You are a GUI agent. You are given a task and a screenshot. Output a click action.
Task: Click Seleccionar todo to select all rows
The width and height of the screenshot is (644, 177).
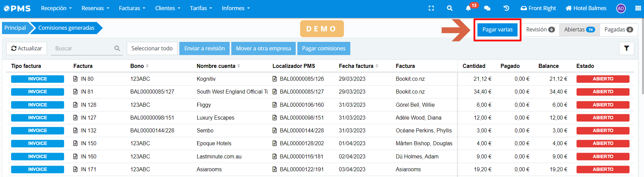[152, 48]
